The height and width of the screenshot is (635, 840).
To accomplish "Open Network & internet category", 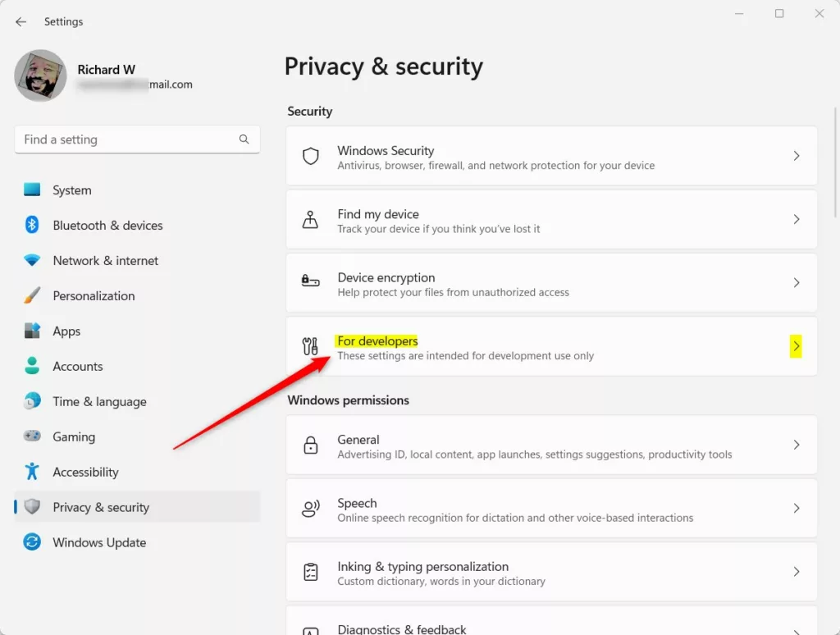I will tap(106, 261).
